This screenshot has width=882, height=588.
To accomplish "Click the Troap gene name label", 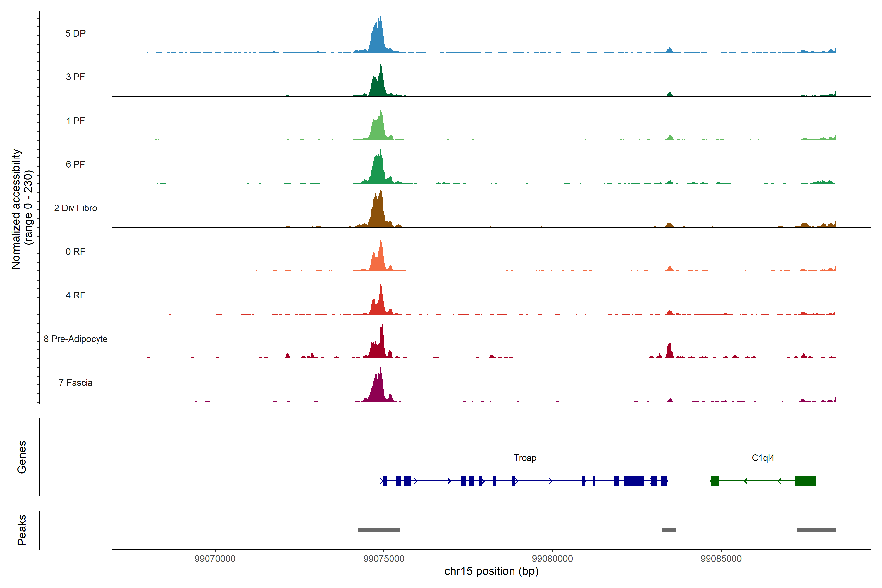I will pos(525,458).
